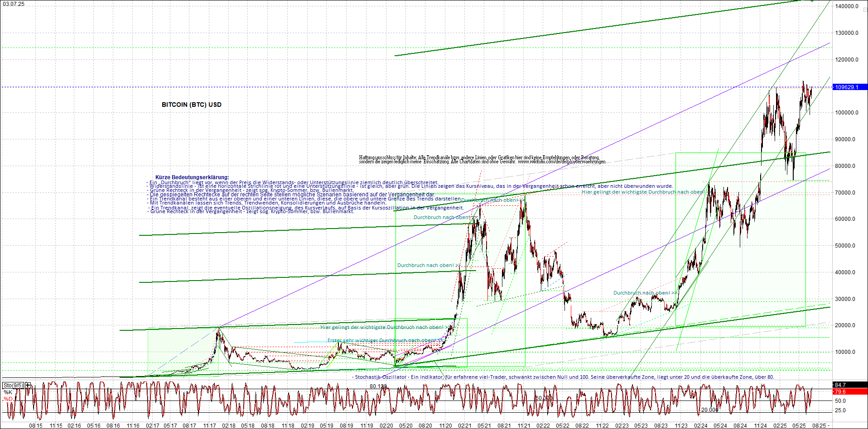Click the 05|25 date on time axis
Image resolution: width=868 pixels, height=429 pixels.
click(799, 426)
